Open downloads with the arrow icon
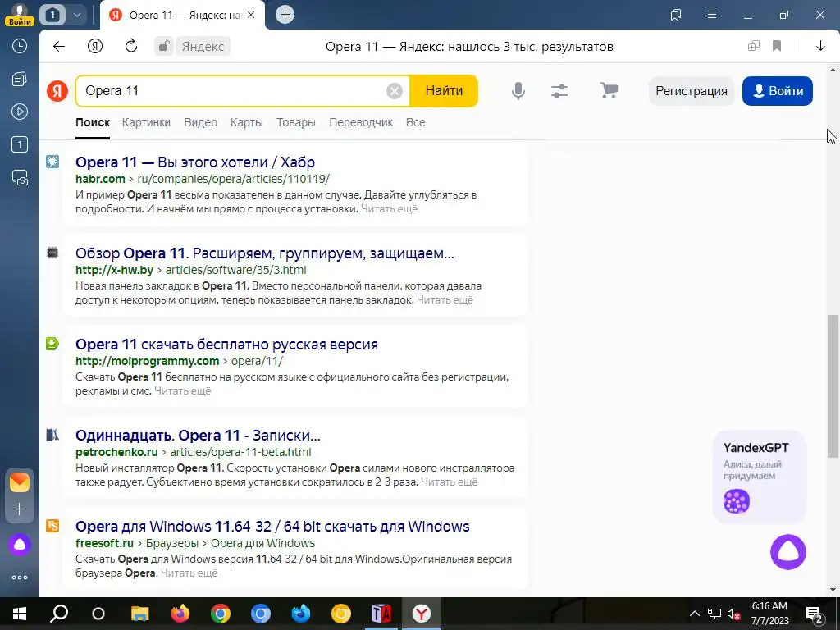 (820, 47)
